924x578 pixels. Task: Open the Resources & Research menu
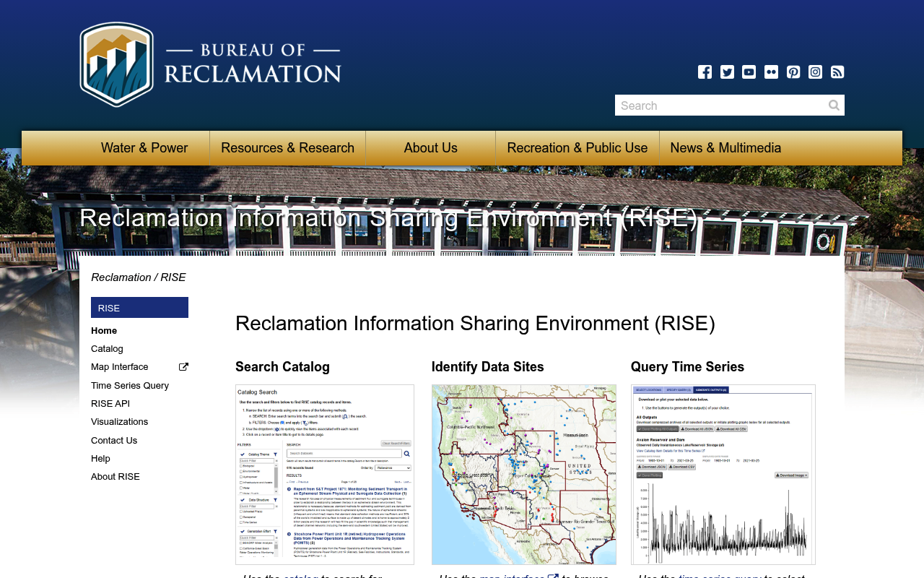tap(287, 148)
